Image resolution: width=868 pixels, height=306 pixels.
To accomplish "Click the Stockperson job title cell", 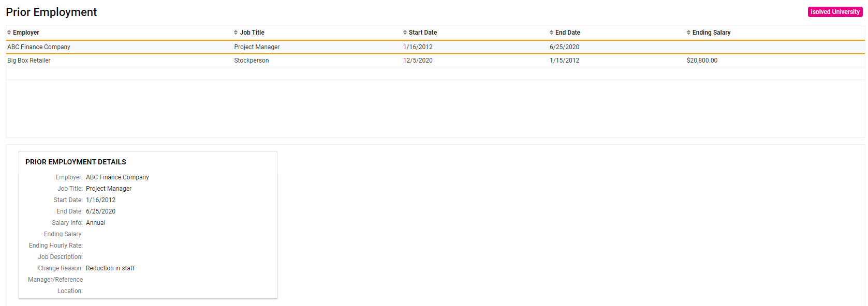I will click(252, 60).
